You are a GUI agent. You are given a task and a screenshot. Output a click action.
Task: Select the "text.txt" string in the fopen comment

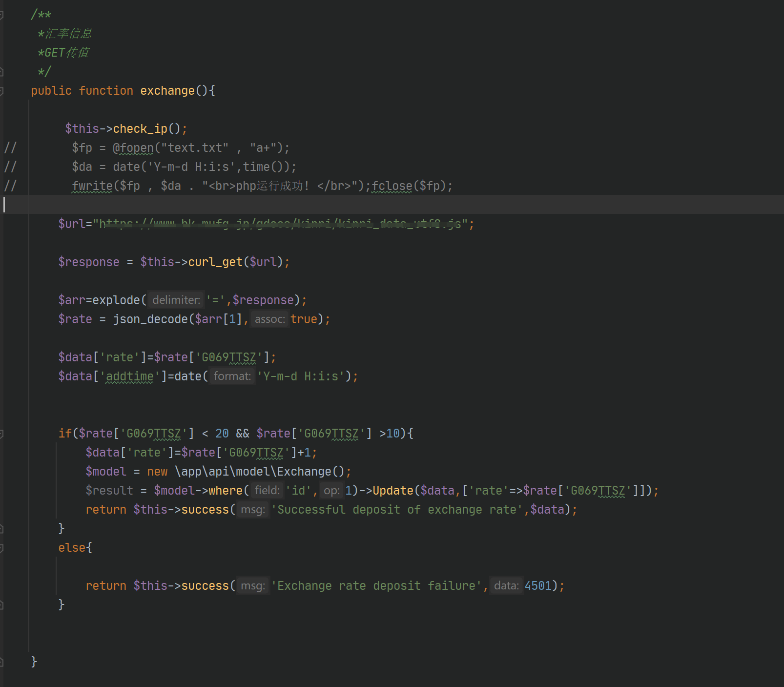point(195,147)
